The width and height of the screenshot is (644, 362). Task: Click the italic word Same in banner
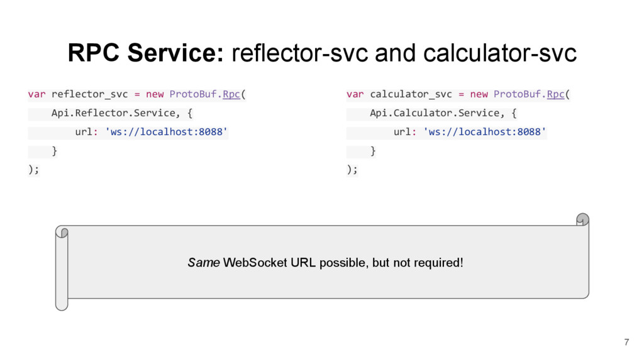(x=204, y=263)
